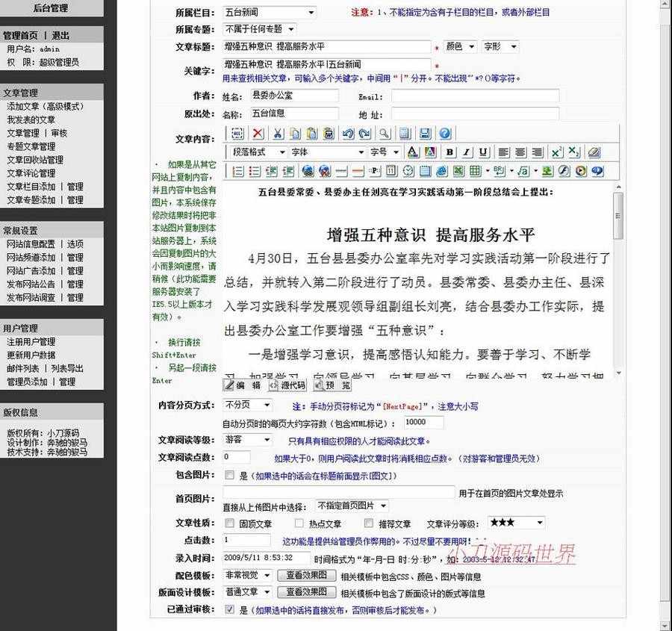Undo the last edit
The width and height of the screenshot is (672, 631).
(x=348, y=134)
